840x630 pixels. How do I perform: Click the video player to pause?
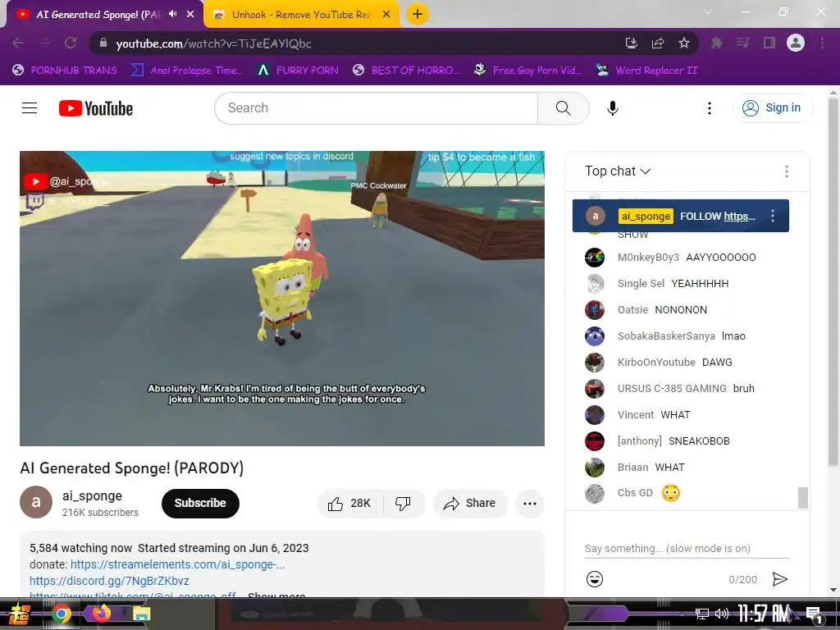click(x=282, y=299)
